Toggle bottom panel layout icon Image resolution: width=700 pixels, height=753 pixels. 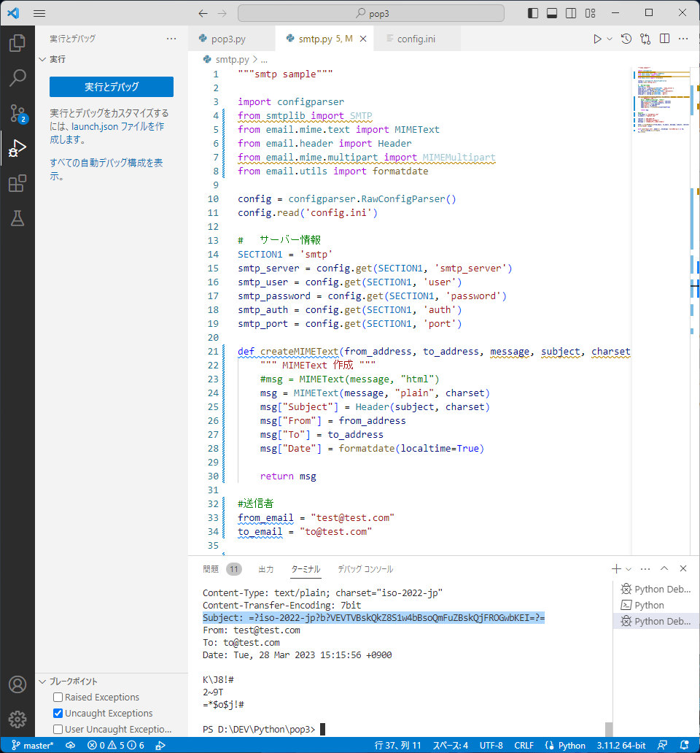(552, 13)
